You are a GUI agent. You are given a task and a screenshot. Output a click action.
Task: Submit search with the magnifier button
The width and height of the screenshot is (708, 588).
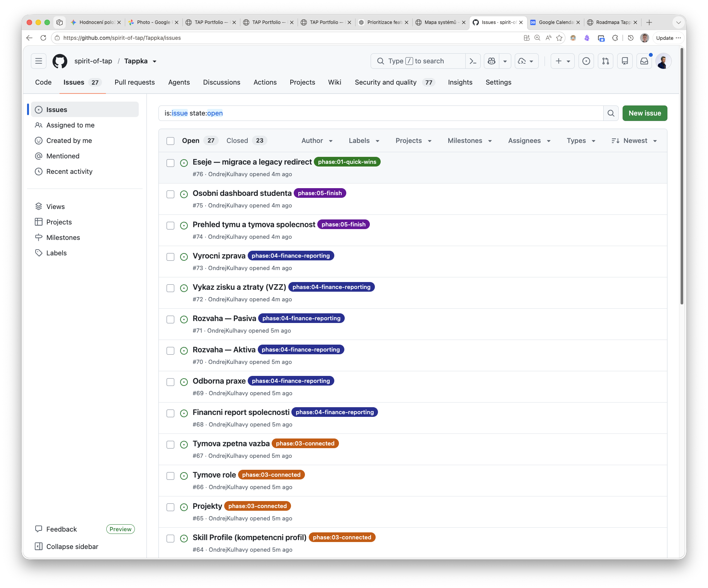click(x=611, y=113)
